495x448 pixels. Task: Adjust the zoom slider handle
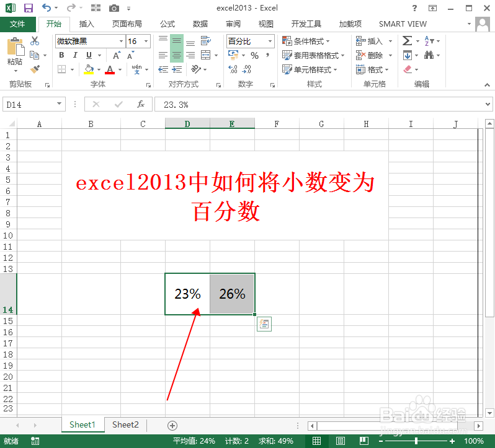(416, 441)
